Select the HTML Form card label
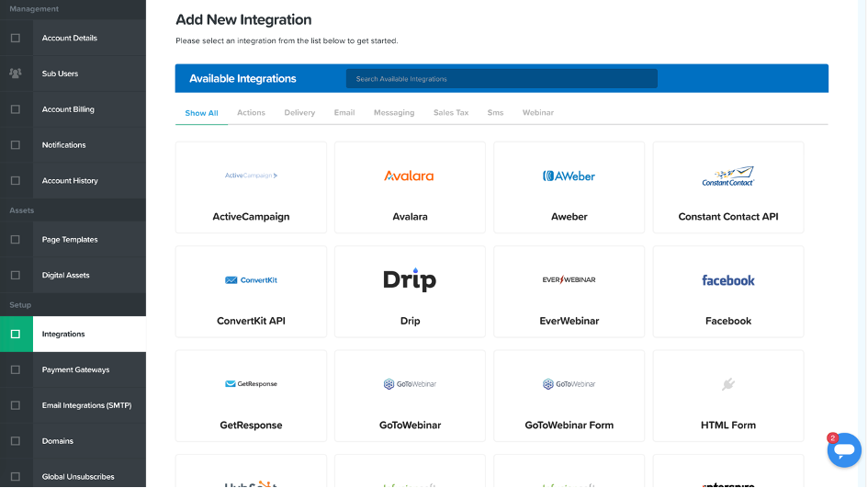This screenshot has height=488, width=868. tap(728, 426)
